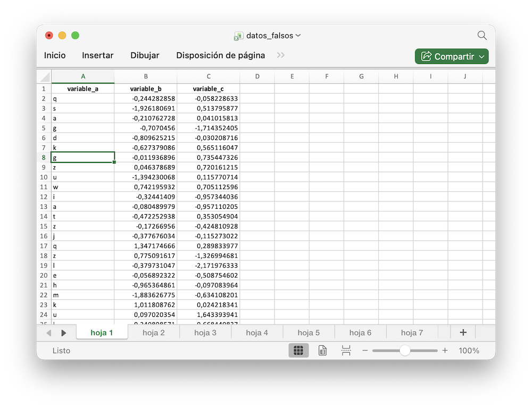Click the search magnifying glass icon
Image resolution: width=532 pixels, height=408 pixels.
tap(481, 36)
